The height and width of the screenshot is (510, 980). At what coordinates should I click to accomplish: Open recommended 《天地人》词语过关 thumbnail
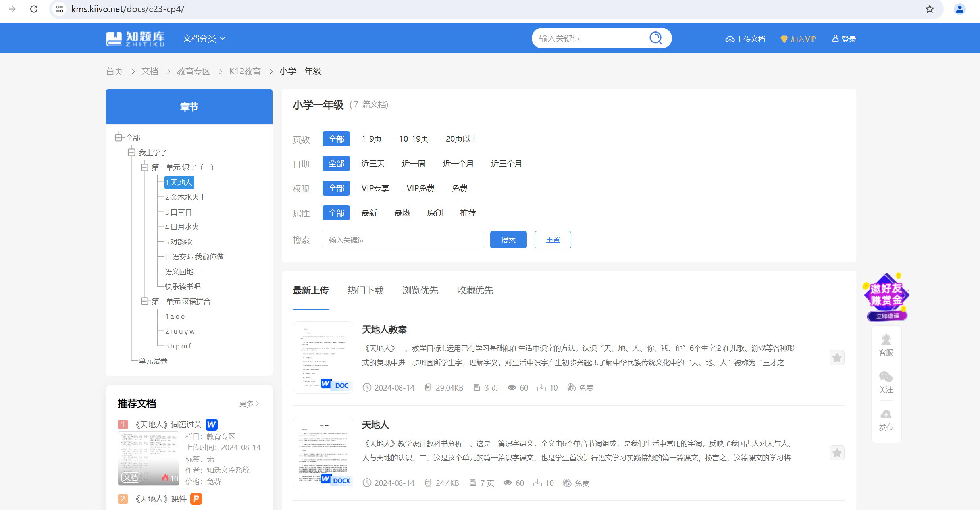[149, 459]
